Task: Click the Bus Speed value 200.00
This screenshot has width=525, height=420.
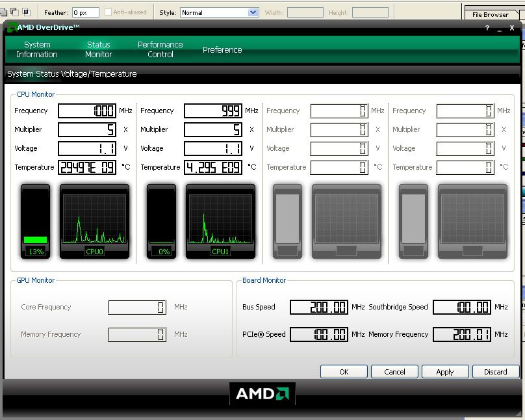Action: [x=319, y=307]
